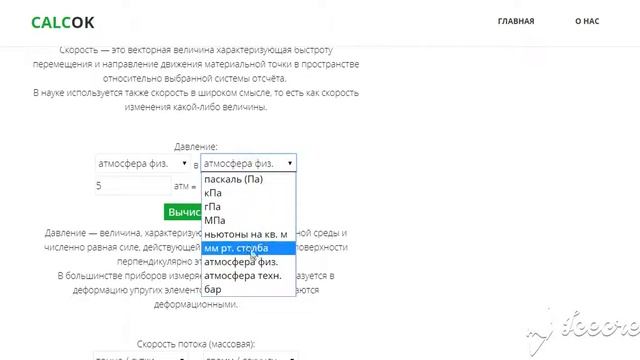The width and height of the screenshot is (640, 360).
Task: Open the source pressure unit dropdown
Action: click(x=142, y=163)
